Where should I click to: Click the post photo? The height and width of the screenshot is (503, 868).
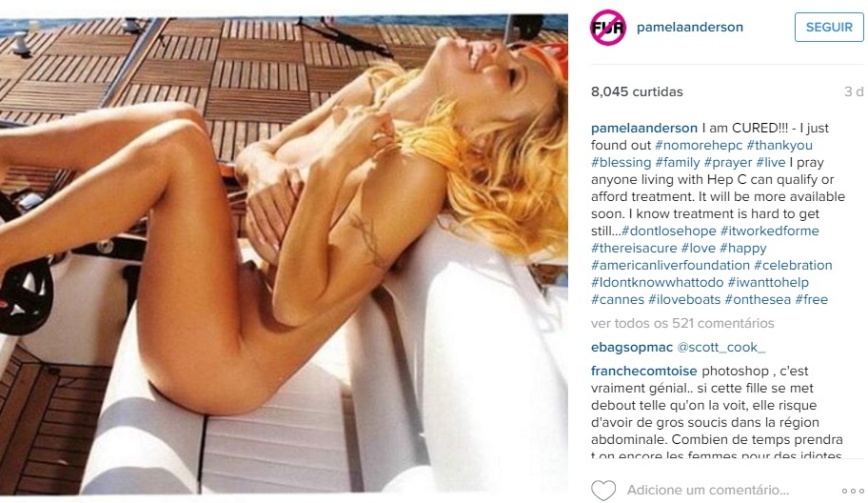[284, 254]
